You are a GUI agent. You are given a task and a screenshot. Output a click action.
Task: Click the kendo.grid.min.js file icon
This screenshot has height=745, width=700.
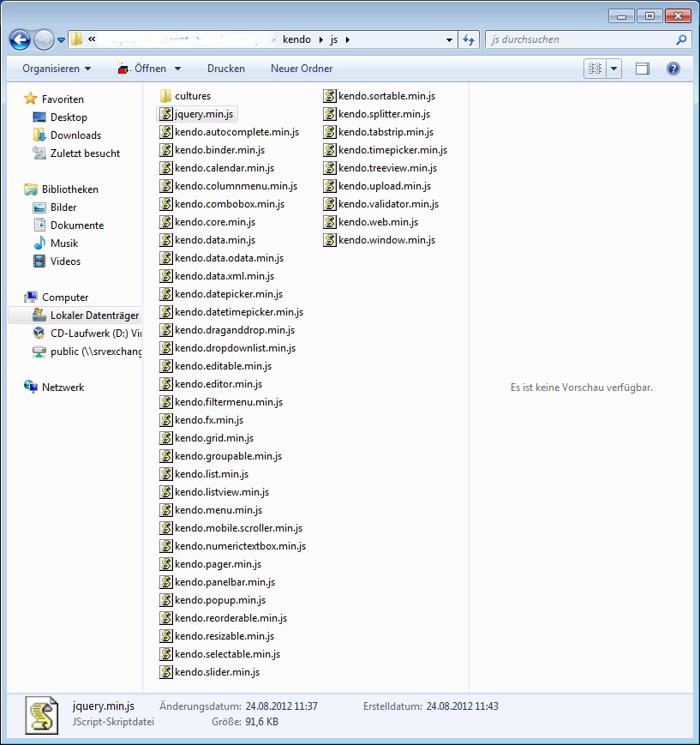[165, 438]
